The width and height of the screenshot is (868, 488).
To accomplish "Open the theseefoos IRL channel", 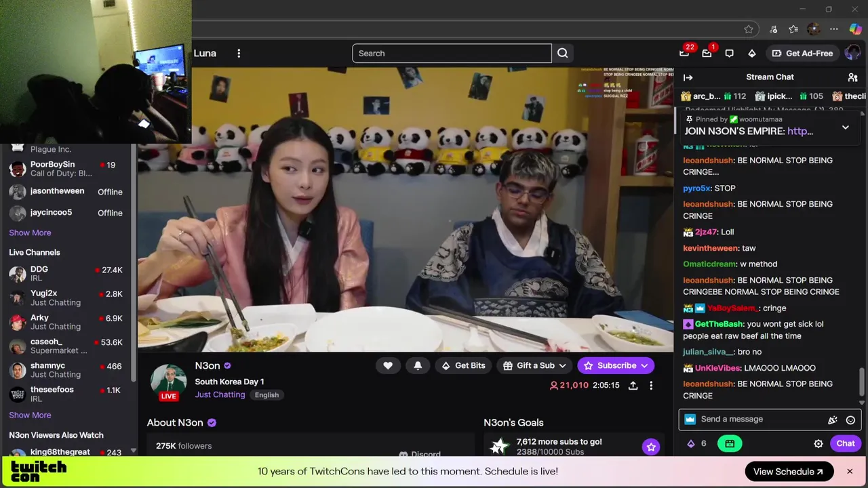I will 68,394.
